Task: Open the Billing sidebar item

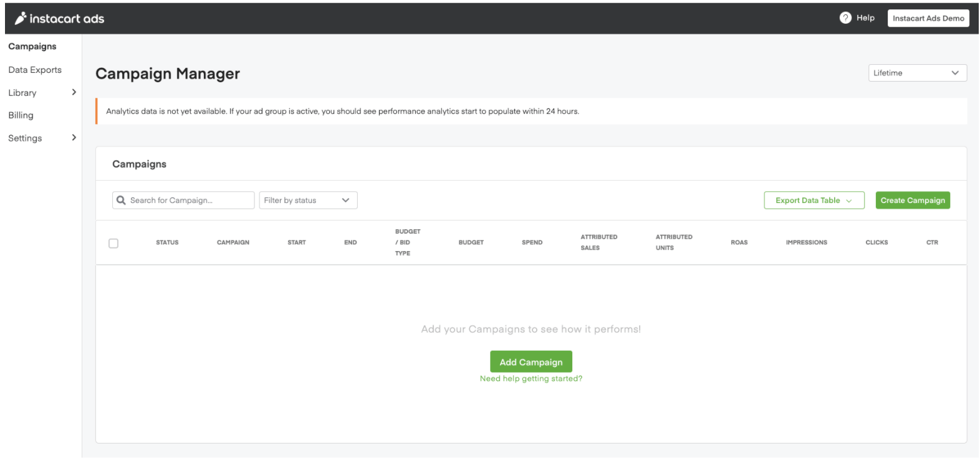Action: coord(21,115)
